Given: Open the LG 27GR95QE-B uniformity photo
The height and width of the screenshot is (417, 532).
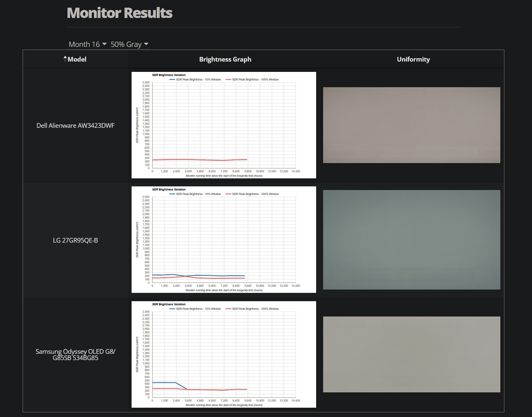Looking at the screenshot, I should click(x=412, y=240).
